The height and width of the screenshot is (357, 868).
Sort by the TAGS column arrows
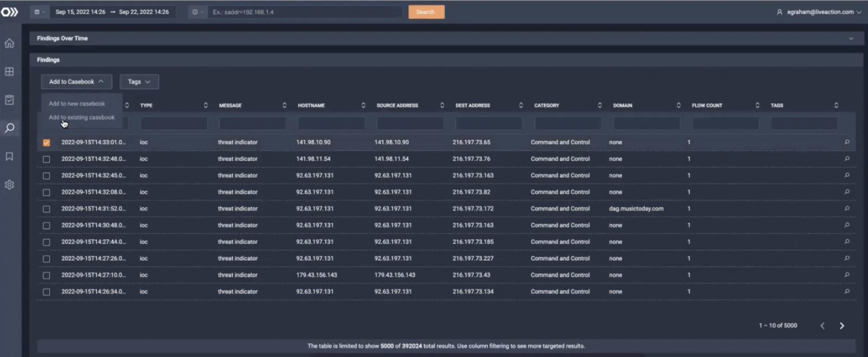[836, 106]
